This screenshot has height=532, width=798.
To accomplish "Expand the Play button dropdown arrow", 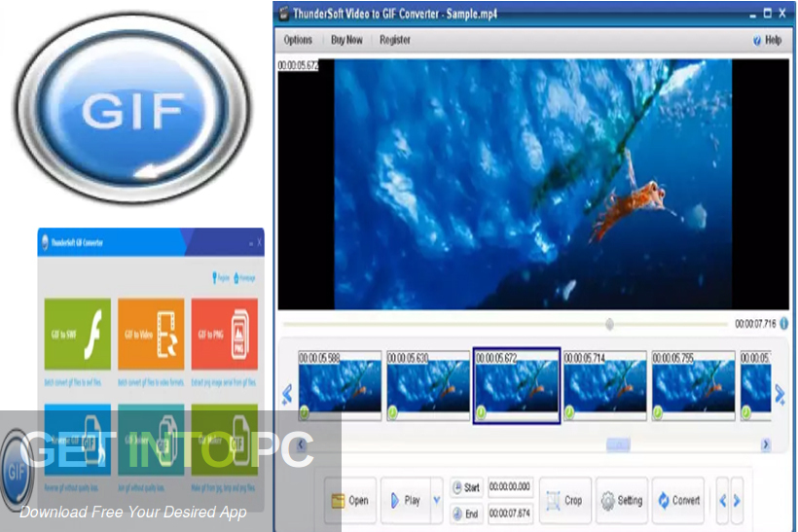I will tap(437, 501).
